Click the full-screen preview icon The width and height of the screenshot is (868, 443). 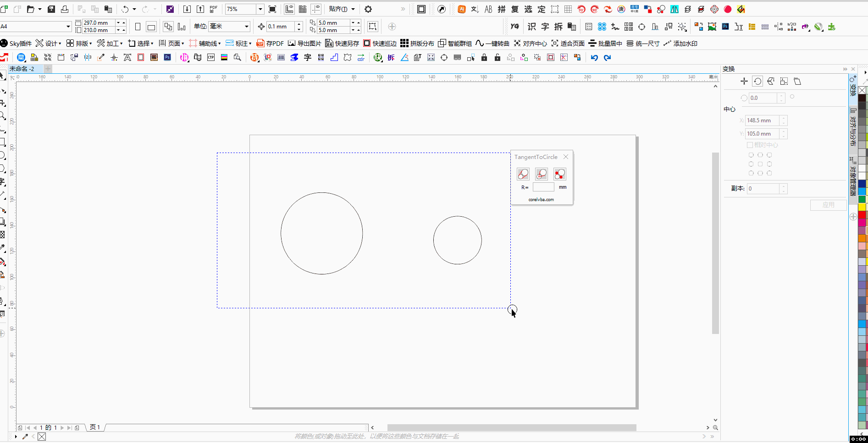click(272, 9)
